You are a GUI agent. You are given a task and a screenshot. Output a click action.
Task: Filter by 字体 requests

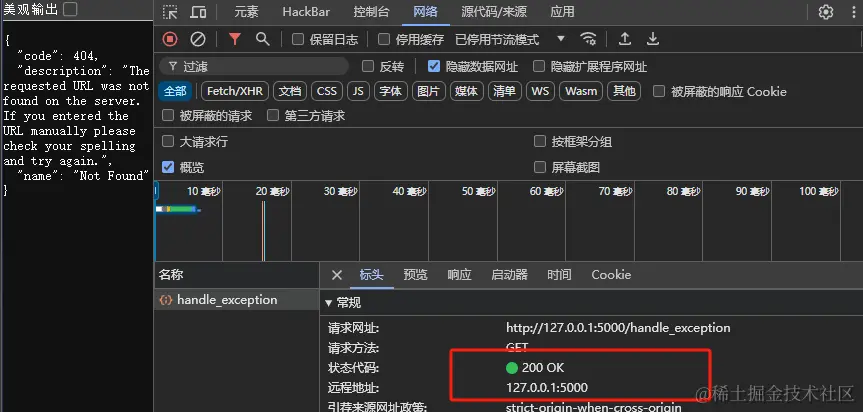(391, 91)
